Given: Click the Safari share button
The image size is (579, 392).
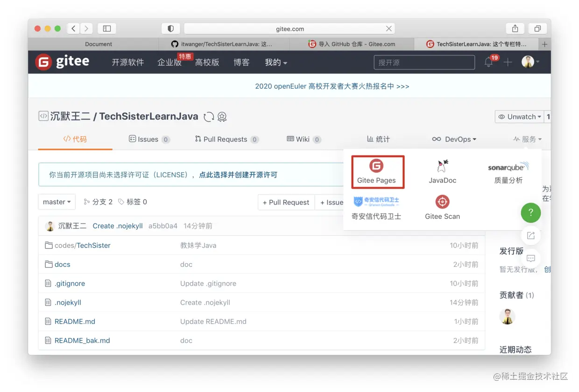Looking at the screenshot, I should (515, 28).
